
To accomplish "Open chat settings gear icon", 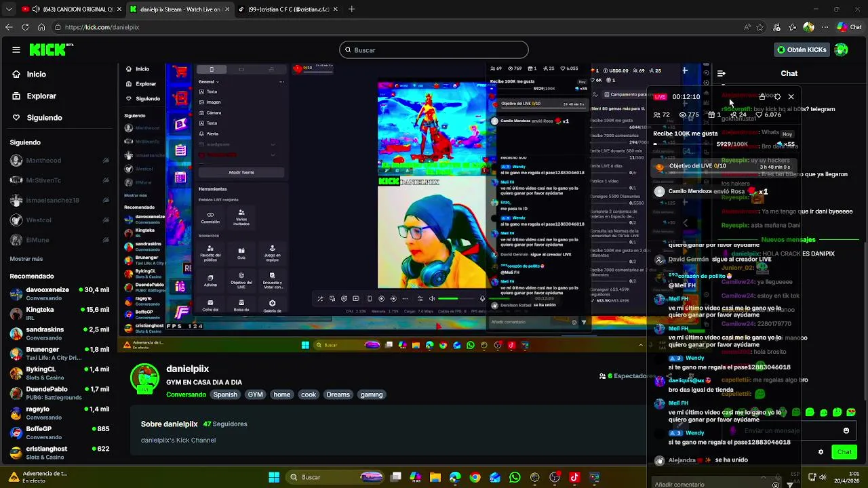I will (821, 452).
